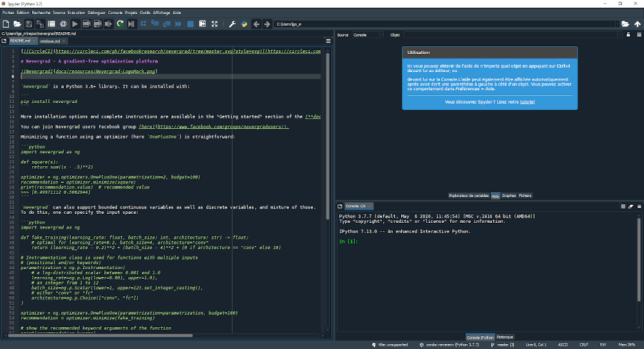Screen dimensions: 644x349
Task: Run the file with the play icon
Action: pyautogui.click(x=75, y=24)
